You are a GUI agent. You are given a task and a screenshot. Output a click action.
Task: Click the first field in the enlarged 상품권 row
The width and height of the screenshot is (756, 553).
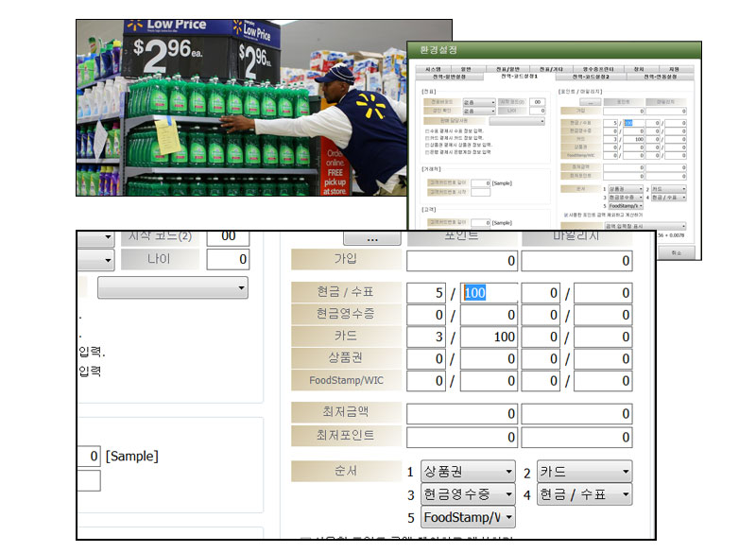[426, 358]
